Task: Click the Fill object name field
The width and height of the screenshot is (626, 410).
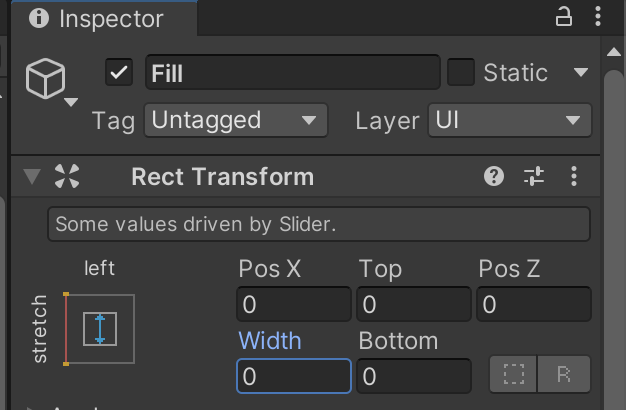Action: (293, 73)
